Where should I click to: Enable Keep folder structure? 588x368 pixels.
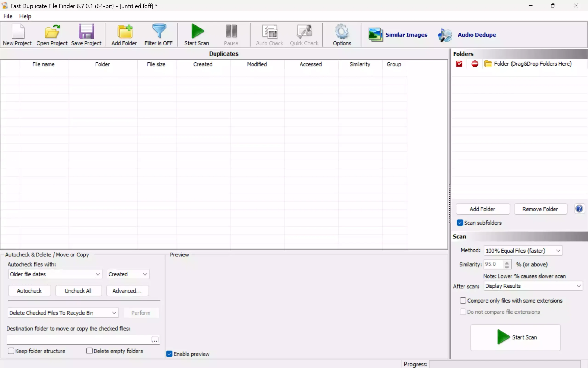tap(11, 351)
